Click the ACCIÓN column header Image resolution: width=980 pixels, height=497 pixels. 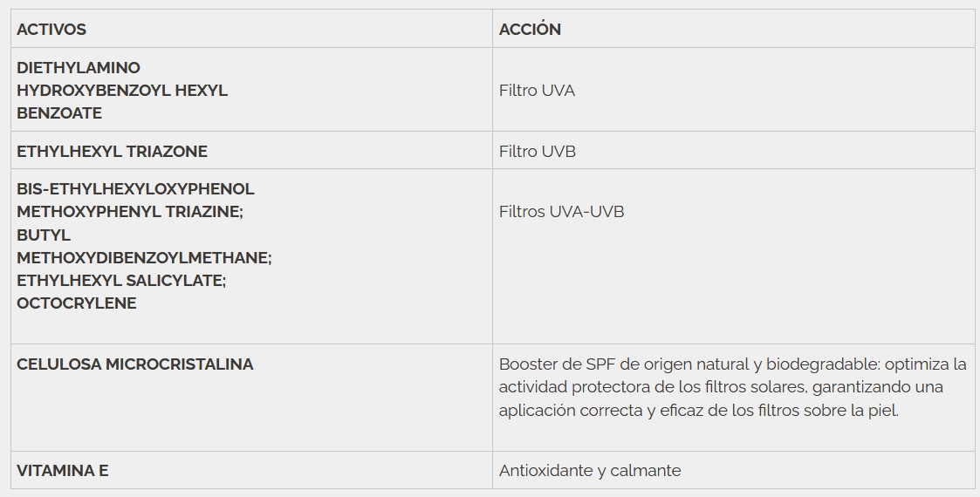(530, 29)
